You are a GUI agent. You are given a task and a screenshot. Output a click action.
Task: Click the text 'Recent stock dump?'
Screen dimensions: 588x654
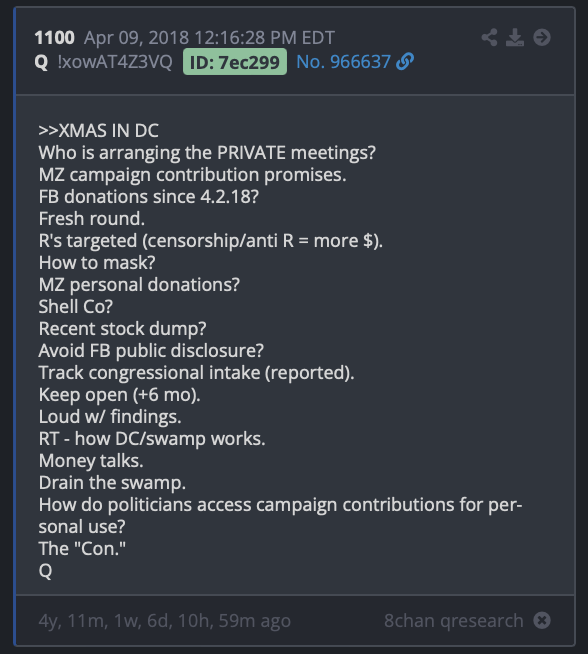tap(122, 329)
